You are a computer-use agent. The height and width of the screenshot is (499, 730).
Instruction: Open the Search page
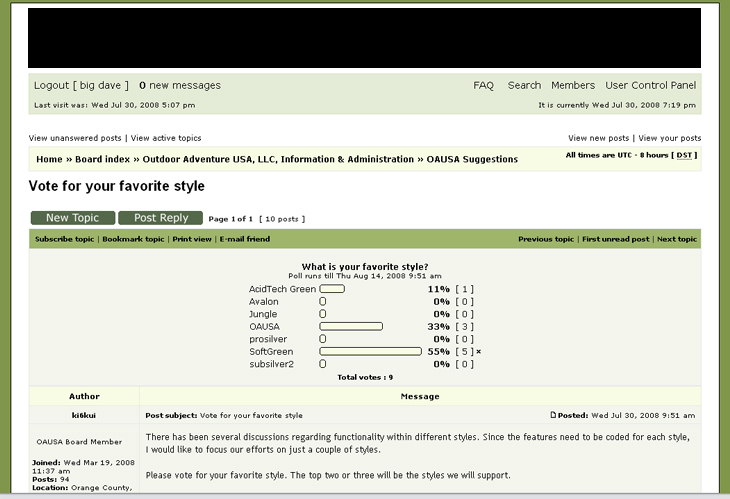click(524, 86)
